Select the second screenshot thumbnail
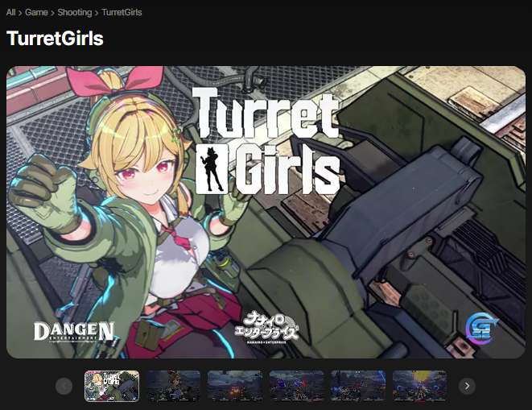Viewport: 532px width, 410px height. coord(173,386)
